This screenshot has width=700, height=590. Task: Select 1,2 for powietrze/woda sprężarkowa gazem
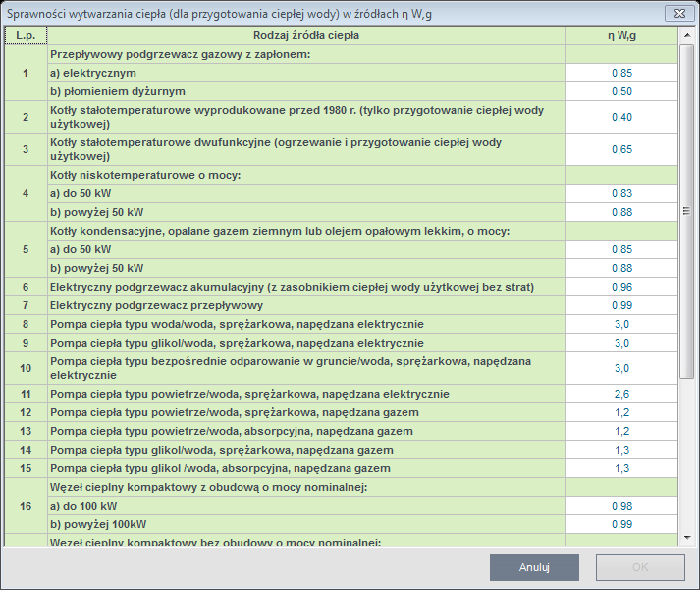621,412
